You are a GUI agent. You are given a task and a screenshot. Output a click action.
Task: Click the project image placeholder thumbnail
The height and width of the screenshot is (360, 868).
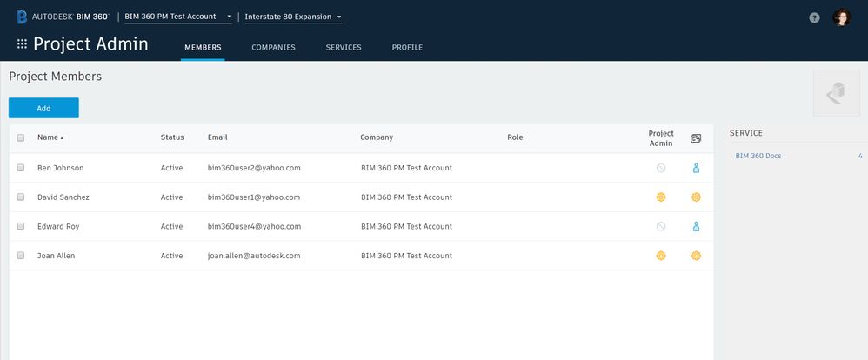coord(837,93)
